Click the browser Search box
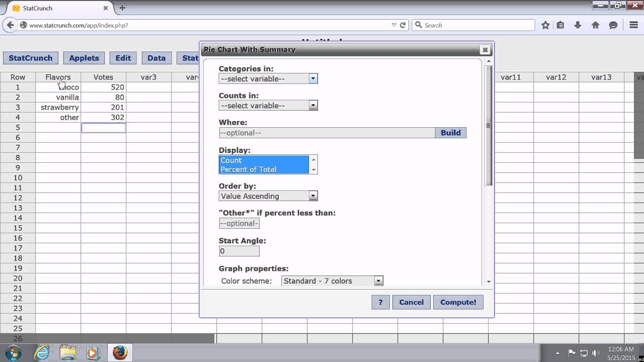The height and width of the screenshot is (362, 644). coord(473,25)
